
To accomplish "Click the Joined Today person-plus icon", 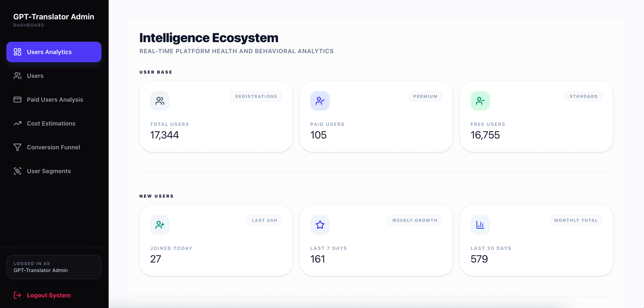I will 159,225.
